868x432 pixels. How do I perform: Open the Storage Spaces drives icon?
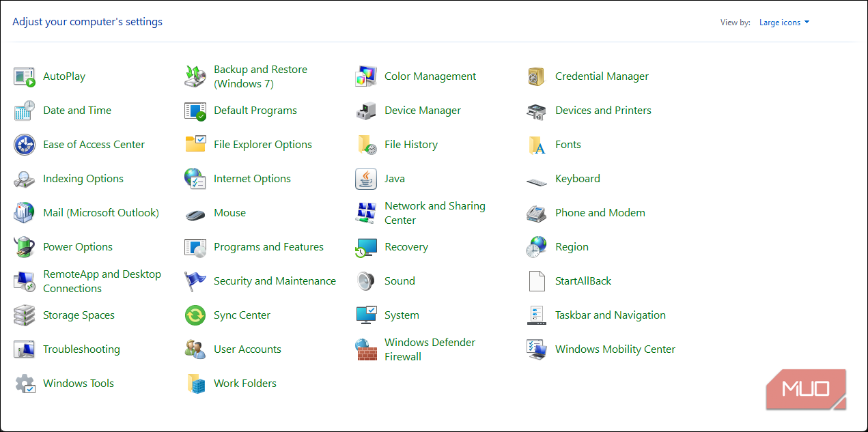(25, 315)
